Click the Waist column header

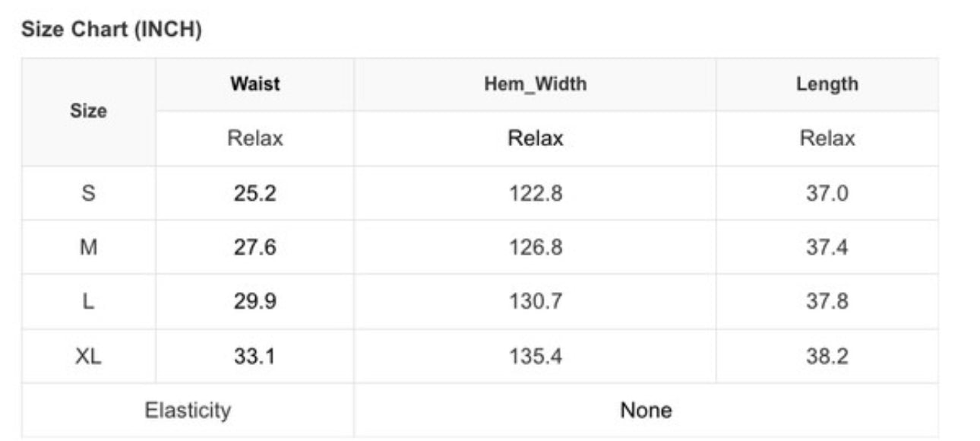point(254,84)
